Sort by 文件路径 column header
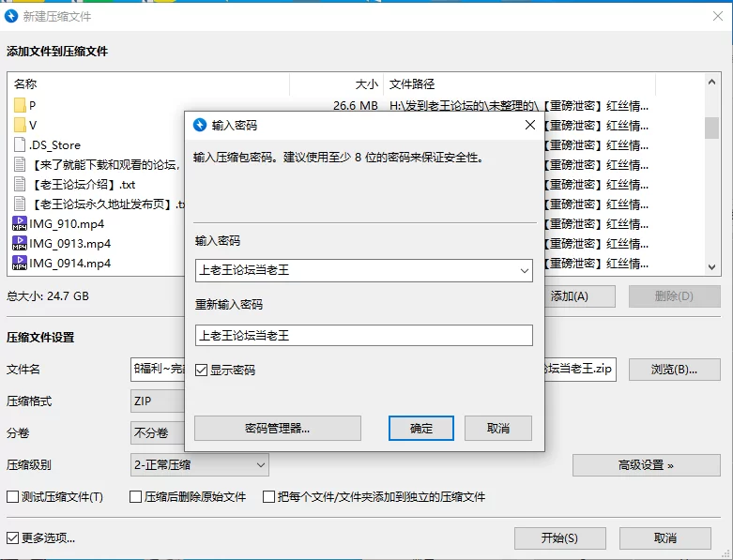The width and height of the screenshot is (733, 560). (520, 84)
